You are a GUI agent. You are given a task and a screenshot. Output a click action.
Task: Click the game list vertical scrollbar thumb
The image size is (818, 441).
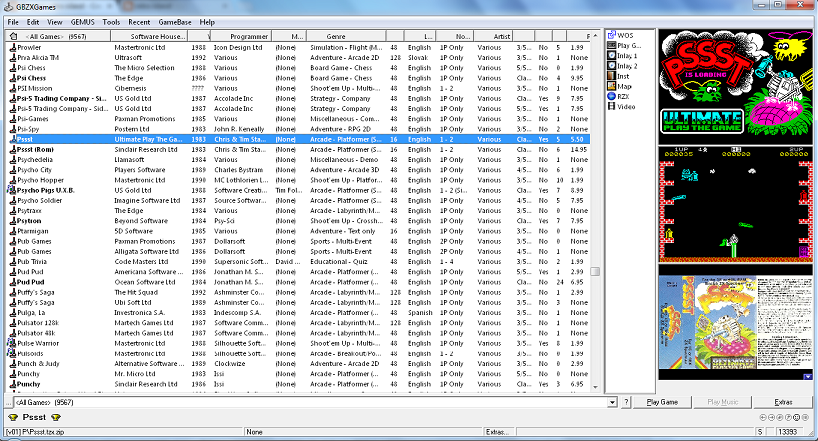(x=595, y=271)
